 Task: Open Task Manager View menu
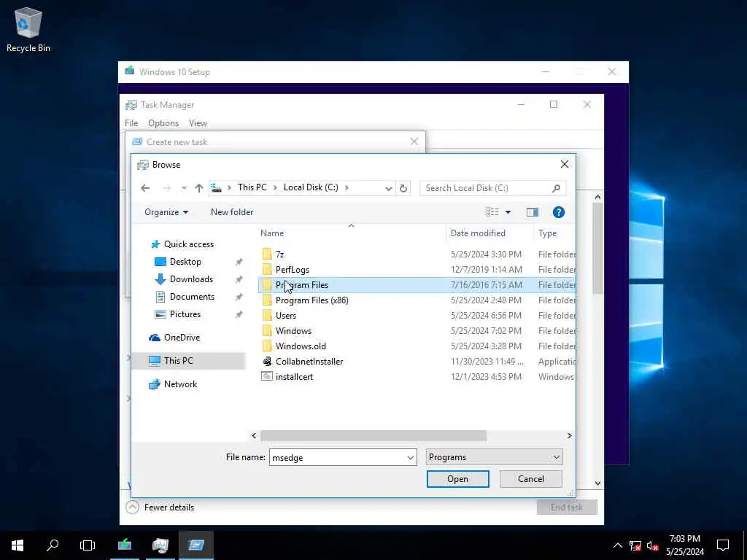(198, 123)
